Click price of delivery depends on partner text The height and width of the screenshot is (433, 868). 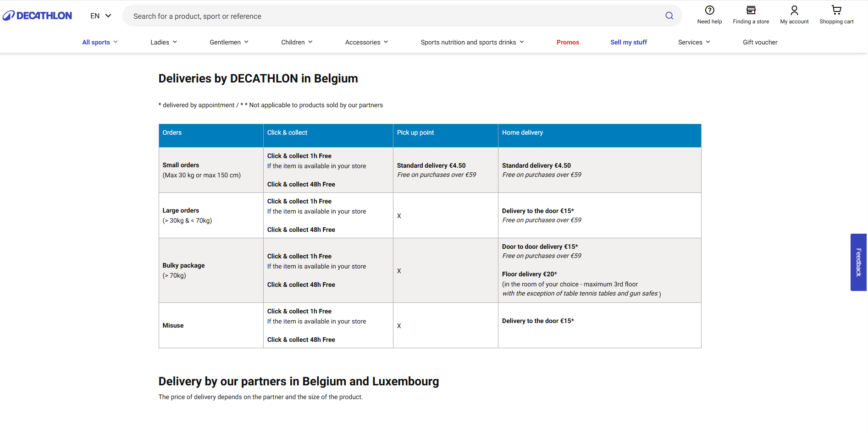pos(260,397)
